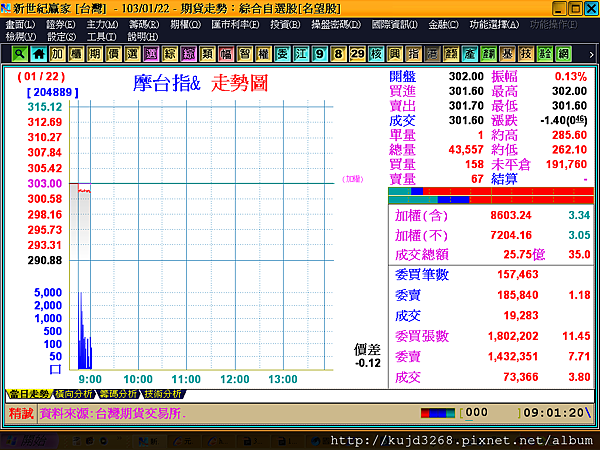
Task: Click the 000 input field in status bar
Action: [x=476, y=412]
